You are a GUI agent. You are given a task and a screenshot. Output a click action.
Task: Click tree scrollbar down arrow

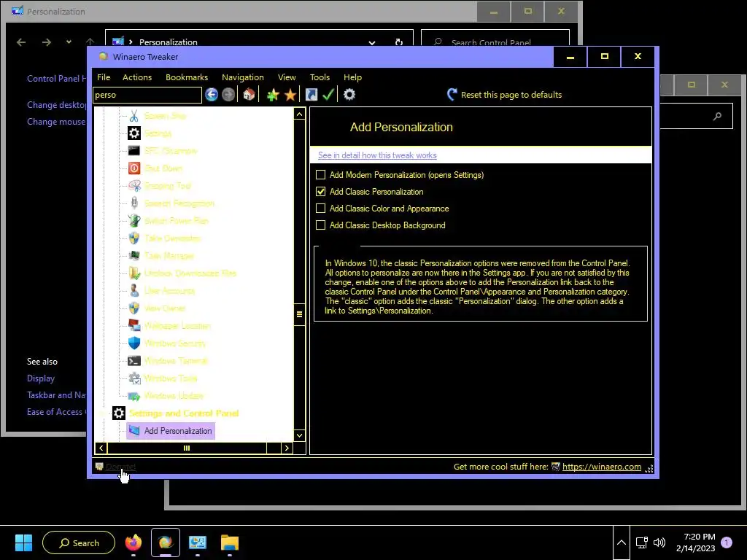tap(299, 435)
